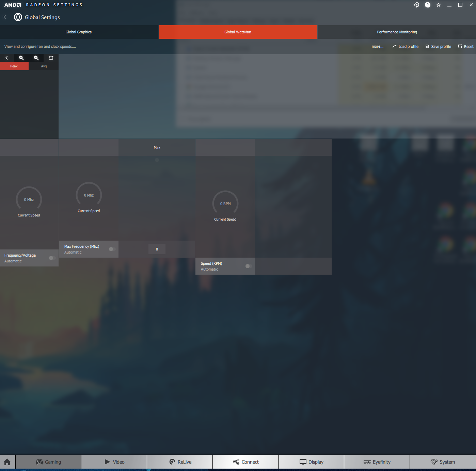The image size is (476, 471).
Task: Toggle Frequency/Voltage automatic control
Action: (x=52, y=258)
